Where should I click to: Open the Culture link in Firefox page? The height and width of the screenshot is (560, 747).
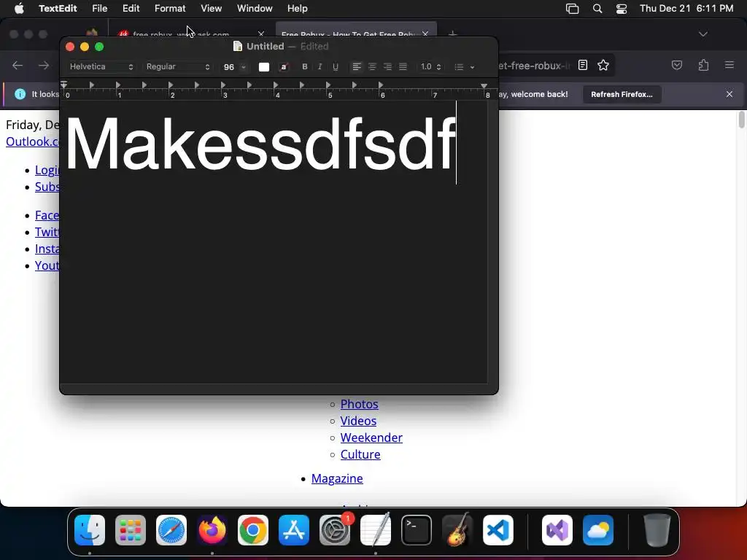pyautogui.click(x=360, y=454)
